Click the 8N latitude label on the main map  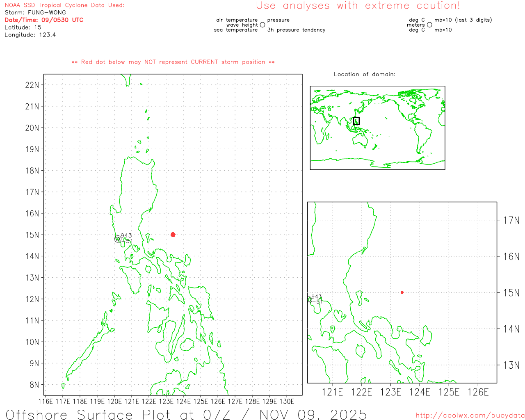click(x=34, y=385)
